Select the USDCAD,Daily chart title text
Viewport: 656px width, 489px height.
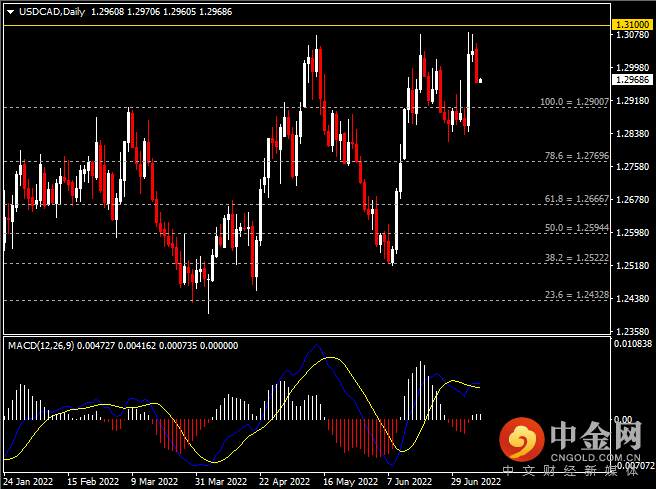pos(52,12)
